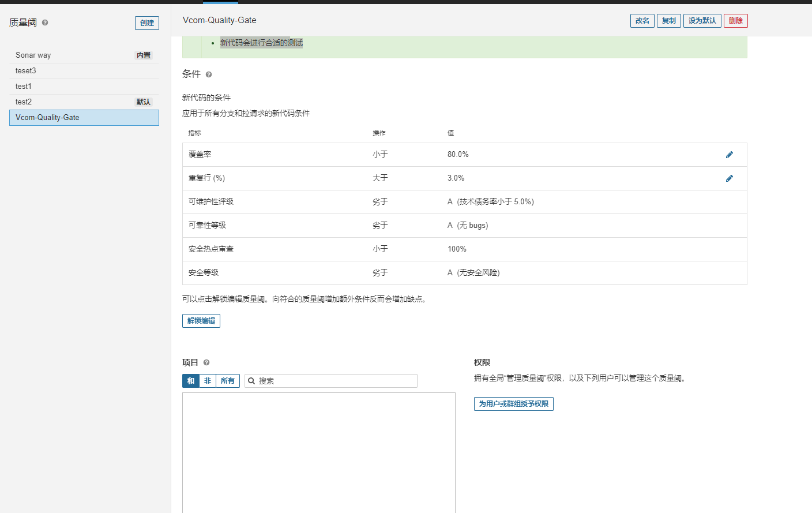Select the test2 default quality gate
Screen dimensions: 812x513
click(x=84, y=102)
